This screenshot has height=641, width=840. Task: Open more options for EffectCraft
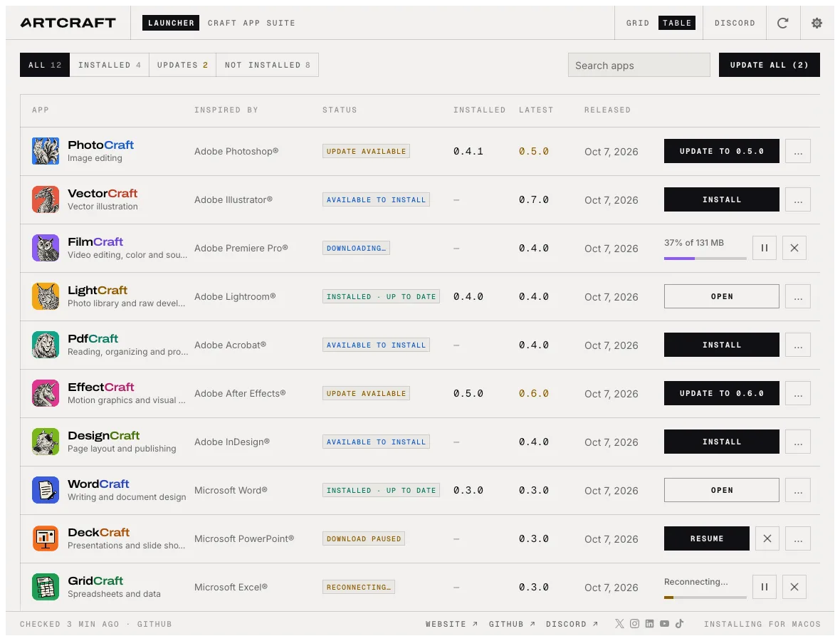pyautogui.click(x=798, y=393)
